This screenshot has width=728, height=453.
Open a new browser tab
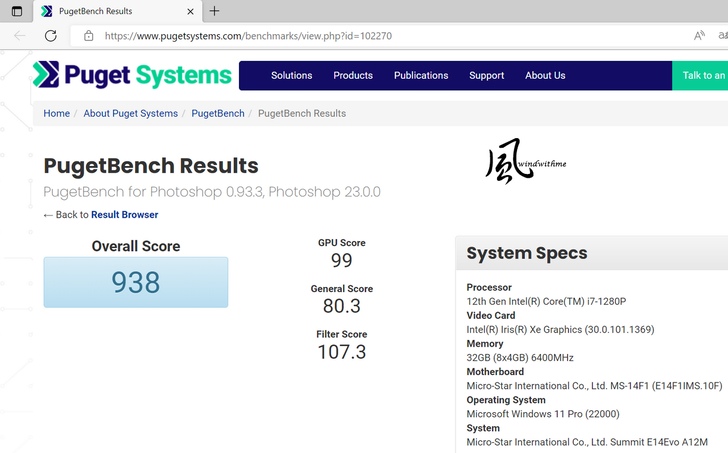point(214,11)
